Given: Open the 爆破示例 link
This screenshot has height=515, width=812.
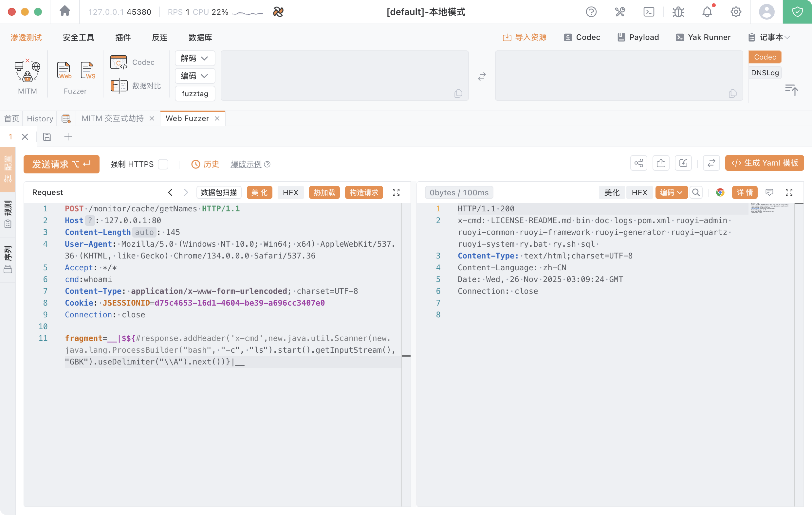Looking at the screenshot, I should coord(246,164).
